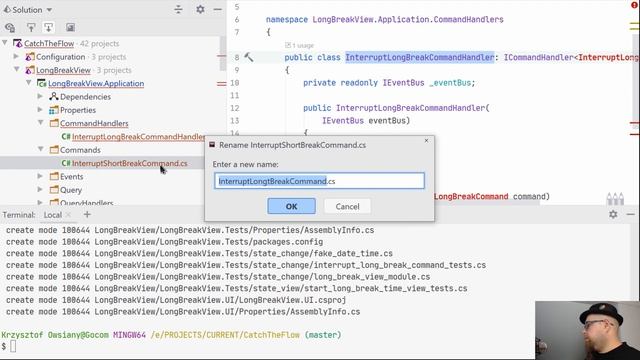Select LongBreakView.Application project
Viewport: 640px width, 360px height.
click(96, 83)
